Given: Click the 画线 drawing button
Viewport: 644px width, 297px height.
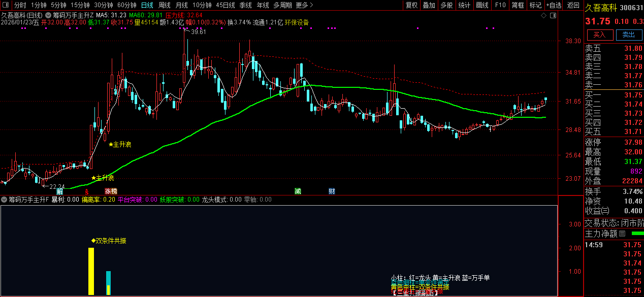Looking at the screenshot, I should pyautogui.click(x=482, y=5).
